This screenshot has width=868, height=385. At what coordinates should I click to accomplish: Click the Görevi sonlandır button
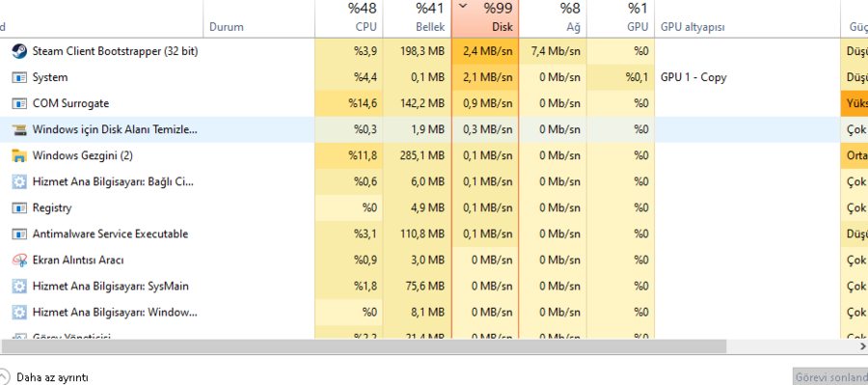click(830, 376)
